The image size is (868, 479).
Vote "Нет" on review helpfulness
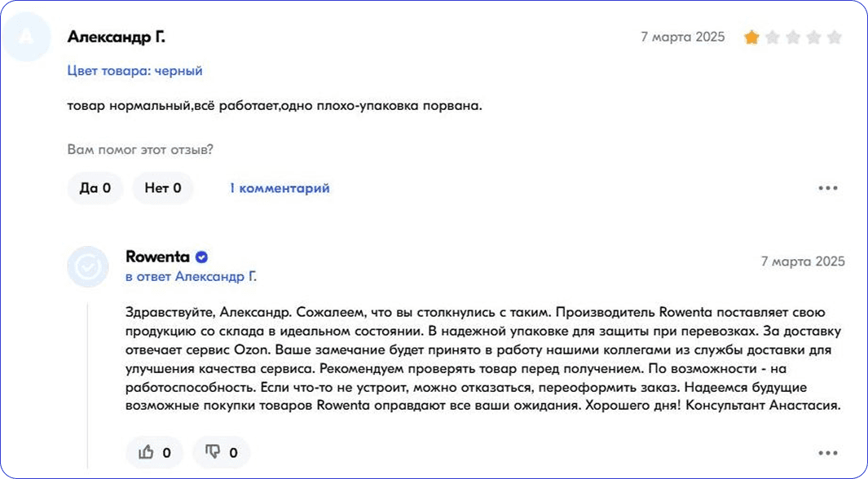(163, 188)
